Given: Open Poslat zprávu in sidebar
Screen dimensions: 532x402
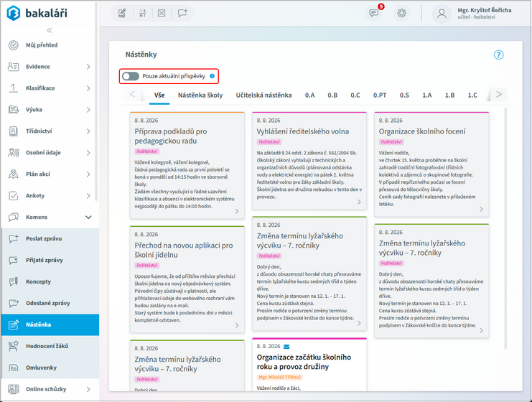Looking at the screenshot, I should (50, 238).
